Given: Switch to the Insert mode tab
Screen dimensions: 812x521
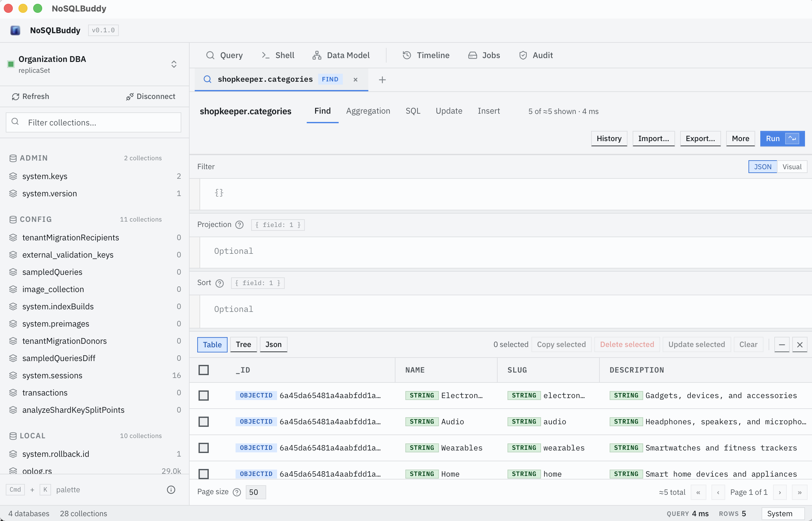Looking at the screenshot, I should [x=489, y=111].
